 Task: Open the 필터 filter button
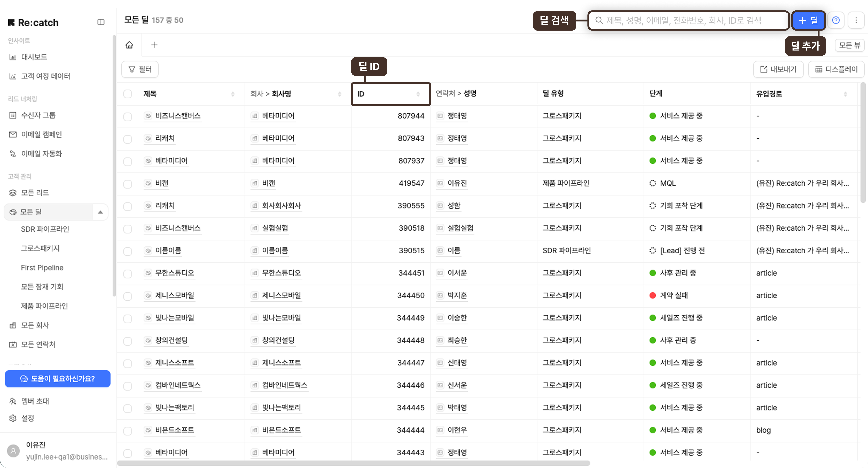click(x=140, y=69)
